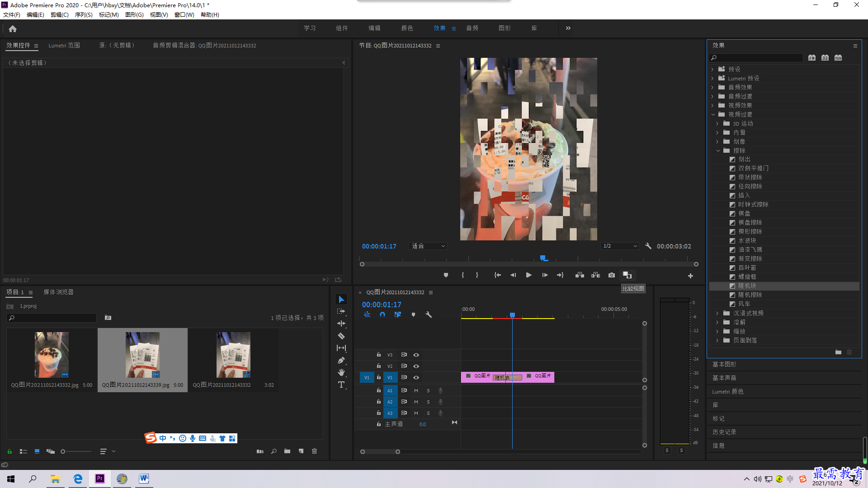Click the timeline playhead marker
868x488 pixels.
coord(512,315)
